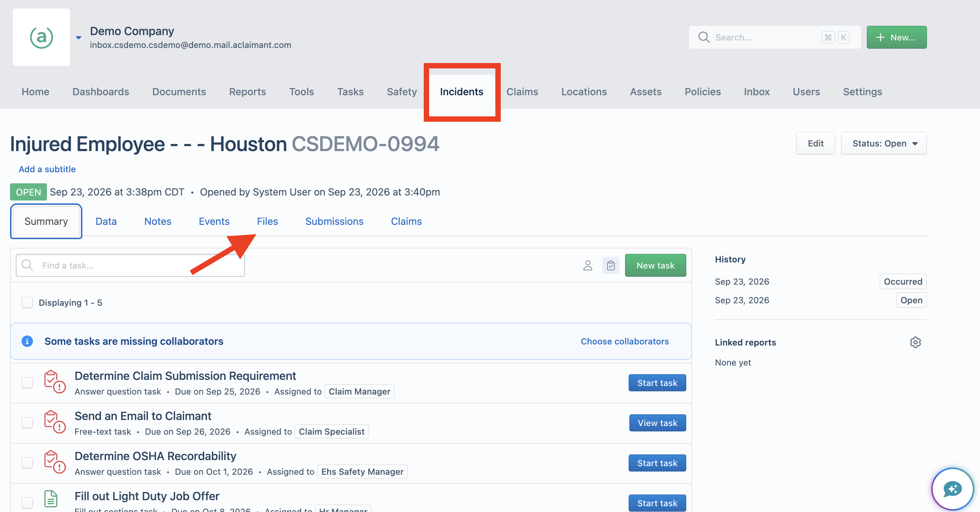The width and height of the screenshot is (980, 512).
Task: Open the Home menu item
Action: pyautogui.click(x=35, y=92)
